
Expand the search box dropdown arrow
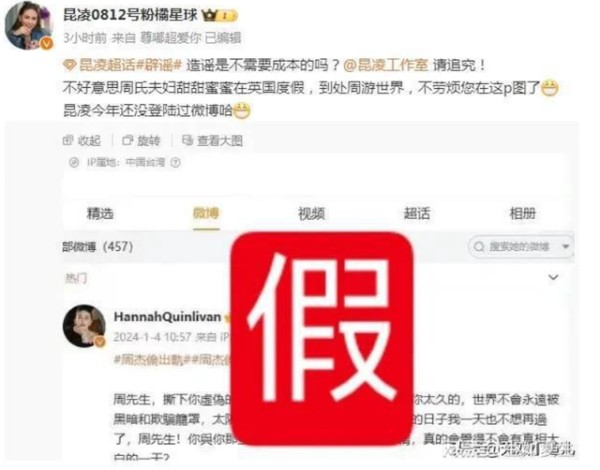[x=566, y=247]
